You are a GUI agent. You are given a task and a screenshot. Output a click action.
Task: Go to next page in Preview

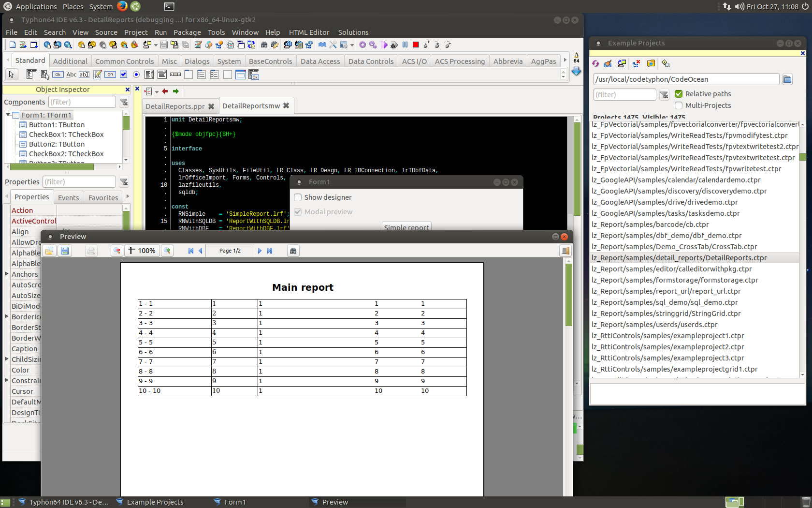coord(260,251)
